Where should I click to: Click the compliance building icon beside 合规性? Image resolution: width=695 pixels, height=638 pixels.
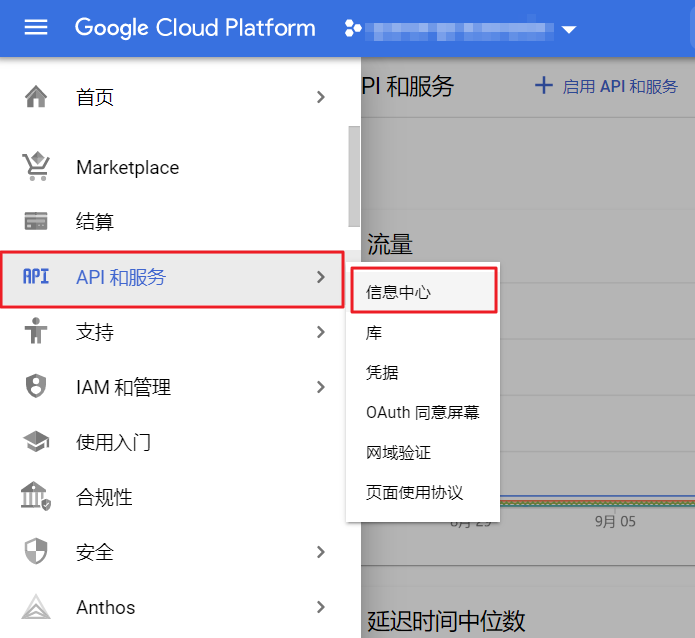coord(36,497)
